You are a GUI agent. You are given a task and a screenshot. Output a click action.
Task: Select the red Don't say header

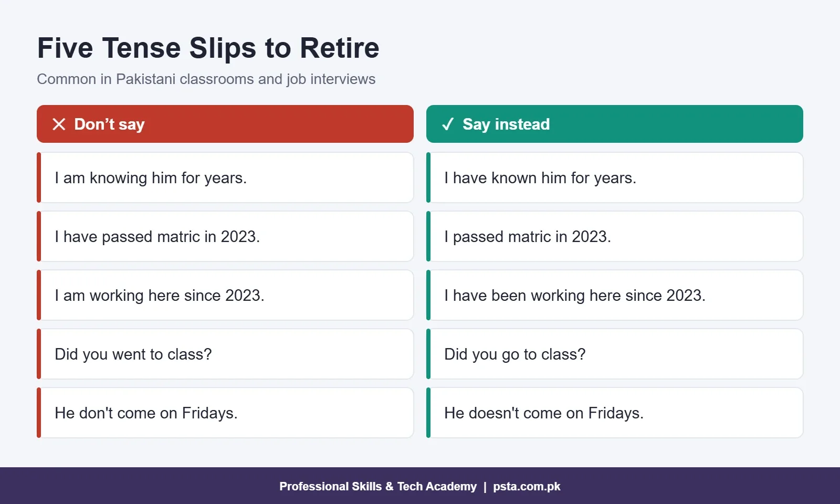click(225, 124)
